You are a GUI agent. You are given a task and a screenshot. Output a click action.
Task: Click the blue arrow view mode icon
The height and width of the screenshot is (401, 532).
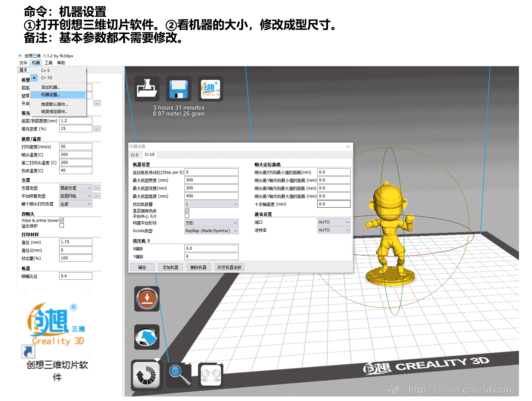pos(147,337)
